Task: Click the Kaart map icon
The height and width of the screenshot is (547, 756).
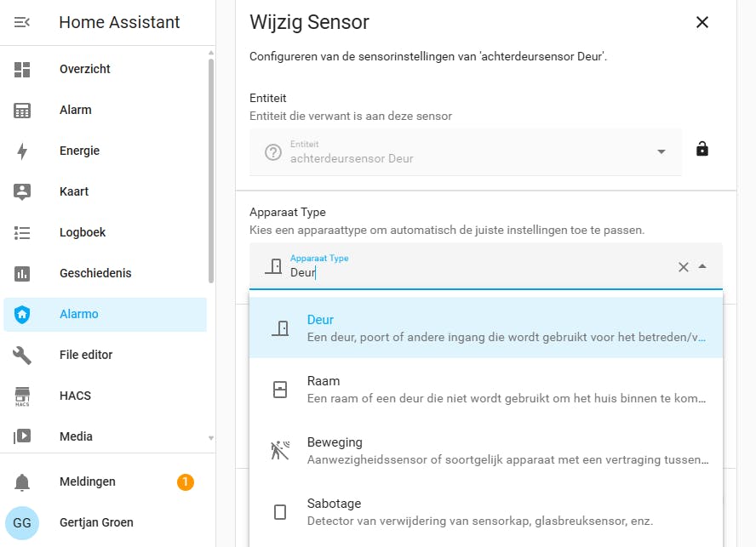Action: coord(22,191)
